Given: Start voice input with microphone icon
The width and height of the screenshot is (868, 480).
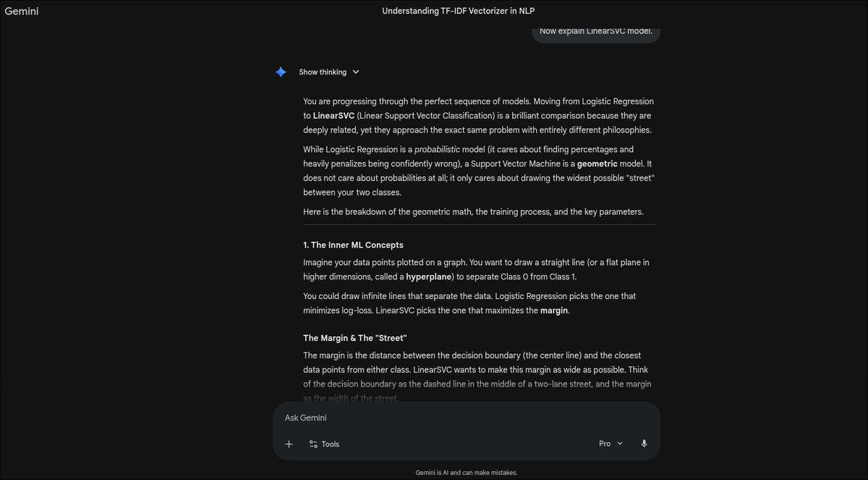Looking at the screenshot, I should [x=644, y=444].
